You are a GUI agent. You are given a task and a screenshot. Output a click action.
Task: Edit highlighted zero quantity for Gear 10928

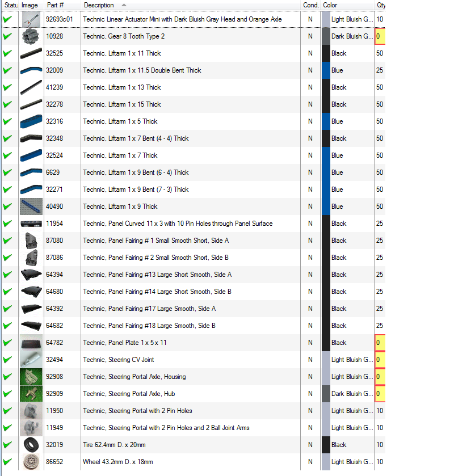(380, 36)
